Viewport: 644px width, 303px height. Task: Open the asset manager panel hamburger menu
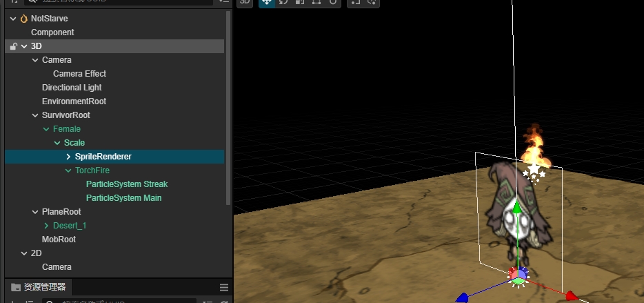[x=224, y=287]
